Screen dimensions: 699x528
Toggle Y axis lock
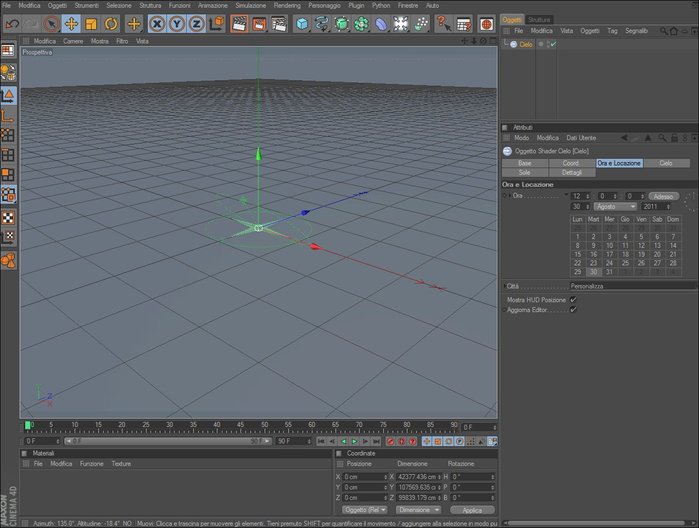point(177,24)
